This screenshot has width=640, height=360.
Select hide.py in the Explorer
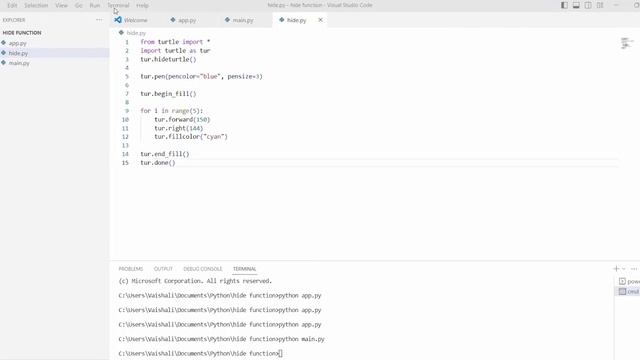click(x=18, y=53)
